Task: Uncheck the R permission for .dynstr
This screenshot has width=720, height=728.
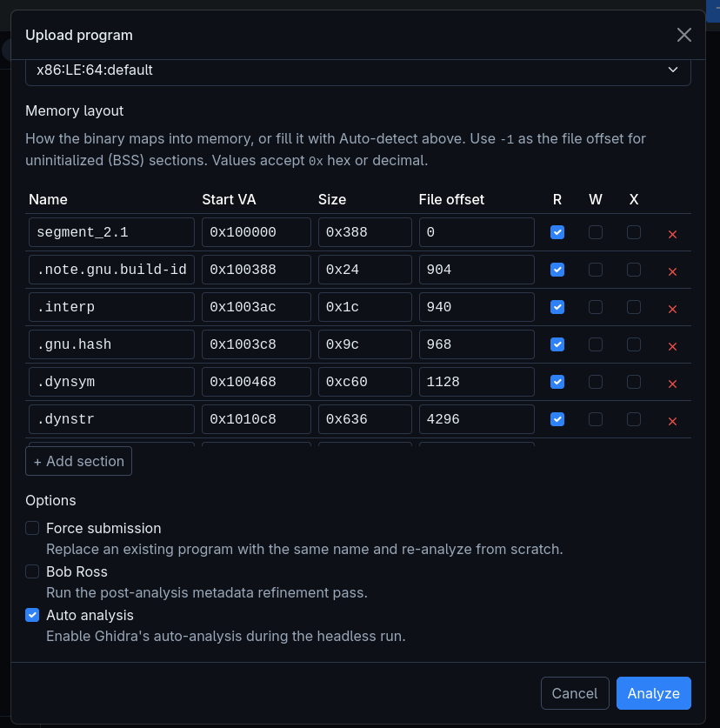Action: coord(557,419)
